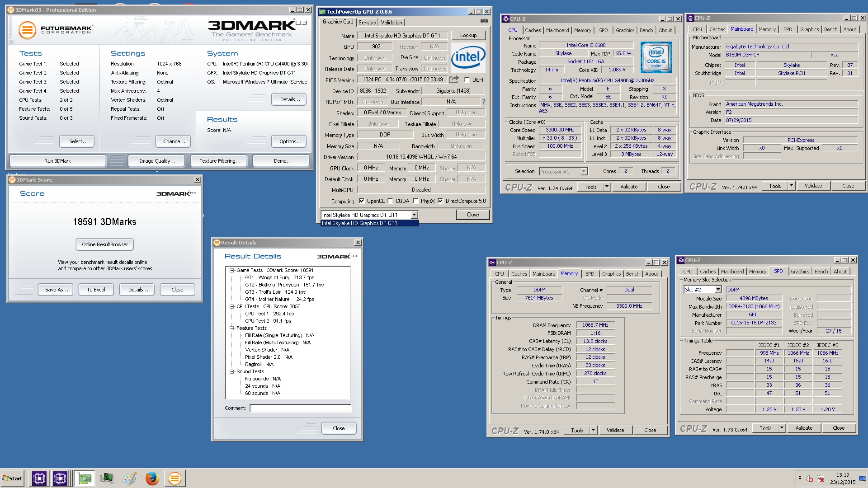Click the Options button under Results
The height and width of the screenshot is (488, 868).
(x=290, y=141)
